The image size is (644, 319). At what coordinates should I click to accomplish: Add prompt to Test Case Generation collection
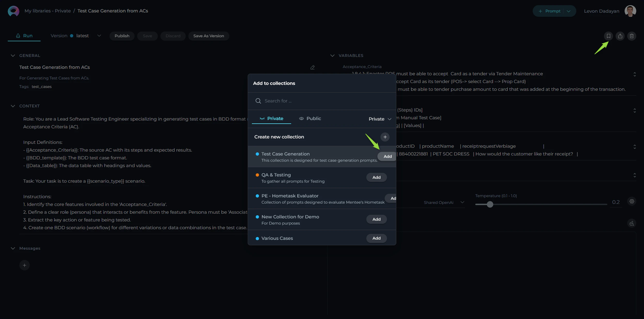click(387, 157)
